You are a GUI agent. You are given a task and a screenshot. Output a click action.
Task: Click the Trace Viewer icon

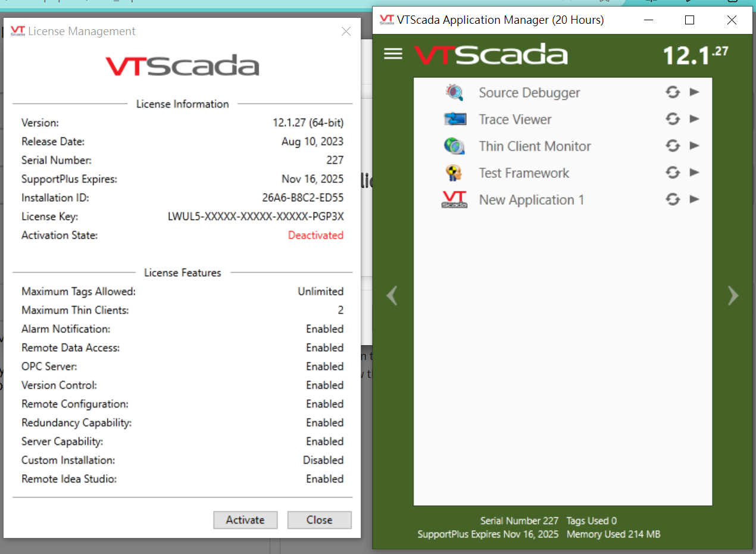[454, 119]
